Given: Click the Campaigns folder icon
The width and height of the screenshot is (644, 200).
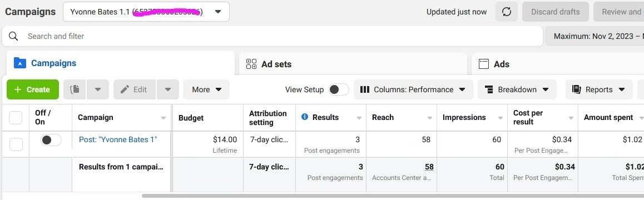Looking at the screenshot, I should (x=19, y=63).
